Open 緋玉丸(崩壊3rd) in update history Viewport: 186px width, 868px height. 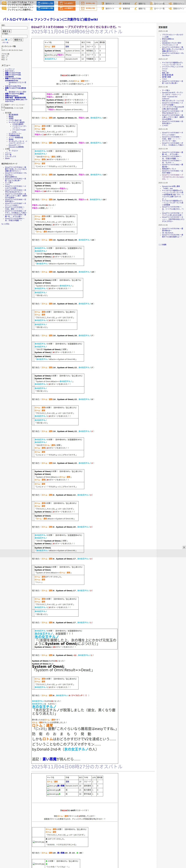[168, 39]
